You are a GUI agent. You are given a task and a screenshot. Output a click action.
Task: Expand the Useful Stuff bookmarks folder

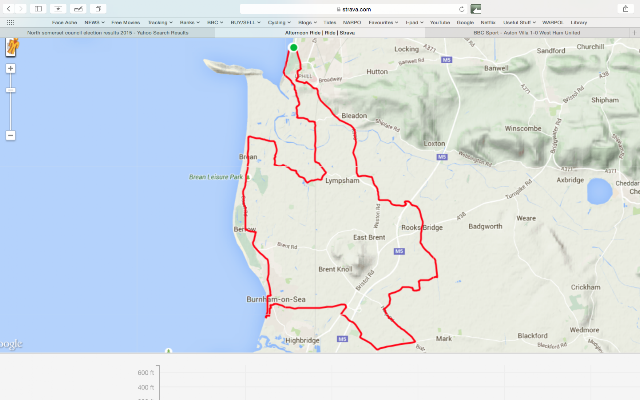point(519,22)
